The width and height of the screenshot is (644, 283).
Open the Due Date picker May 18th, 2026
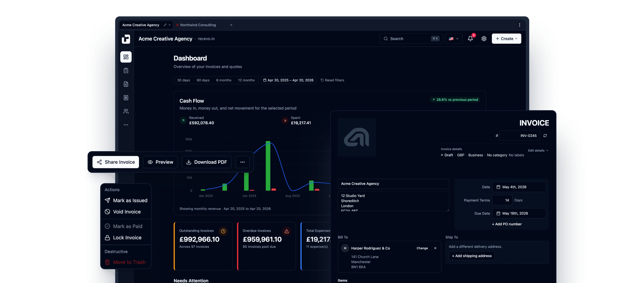tap(519, 213)
